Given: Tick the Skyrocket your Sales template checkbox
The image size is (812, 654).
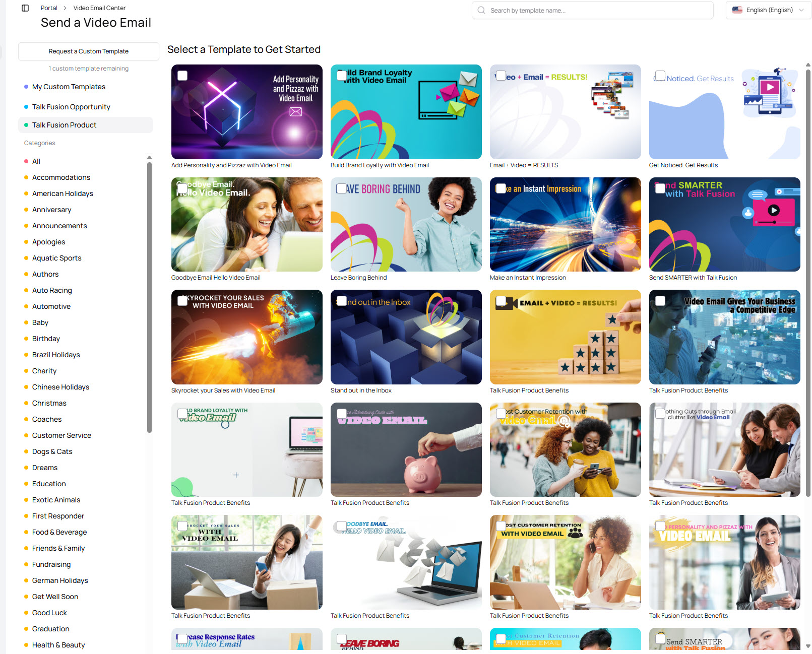Looking at the screenshot, I should pyautogui.click(x=182, y=301).
